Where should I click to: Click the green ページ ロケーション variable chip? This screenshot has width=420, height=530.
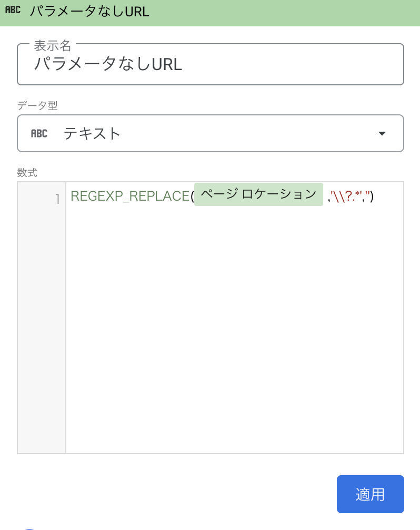(x=258, y=194)
